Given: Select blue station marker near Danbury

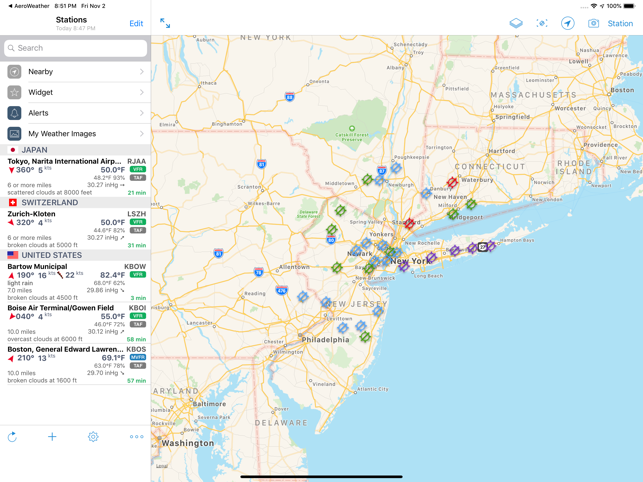Looking at the screenshot, I should pyautogui.click(x=426, y=193).
